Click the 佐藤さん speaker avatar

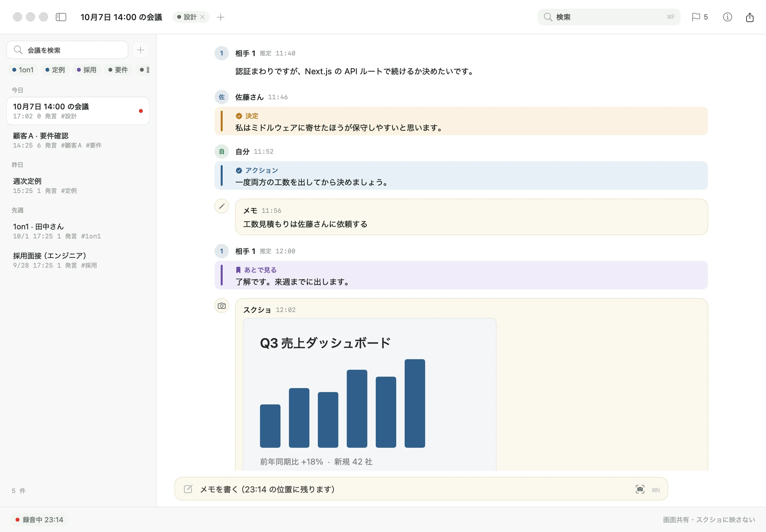click(221, 97)
